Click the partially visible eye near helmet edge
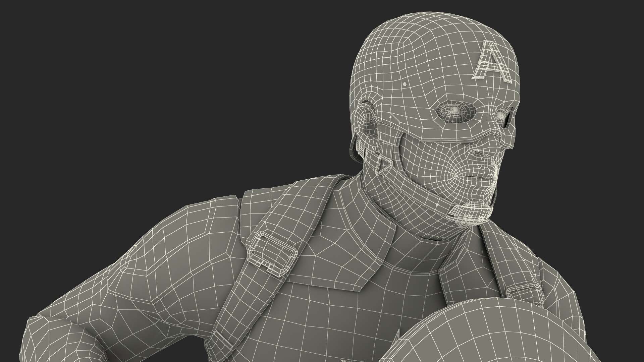Screen dimensions: 644x362 click(500, 115)
